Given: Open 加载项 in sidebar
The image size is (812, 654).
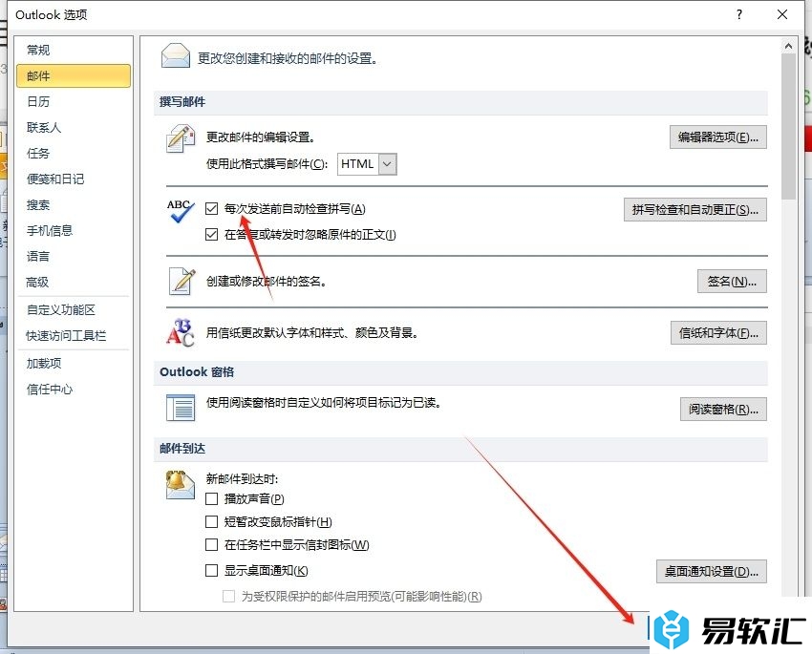Looking at the screenshot, I should tap(73, 364).
